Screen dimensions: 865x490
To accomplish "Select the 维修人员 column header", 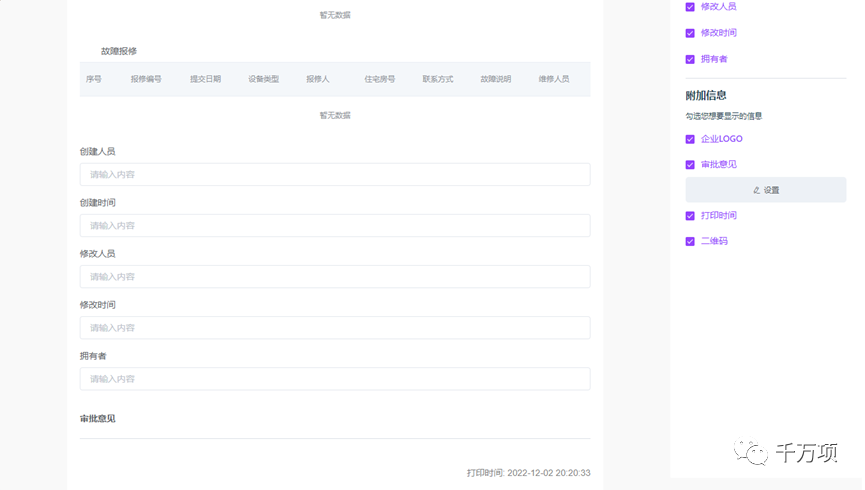I will [x=554, y=79].
